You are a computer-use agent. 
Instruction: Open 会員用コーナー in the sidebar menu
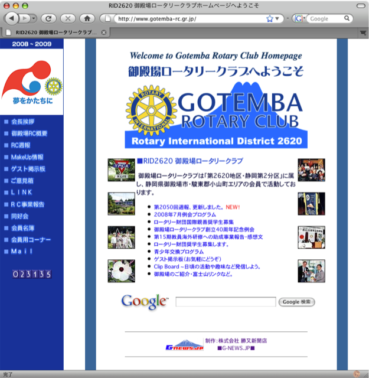[31, 240]
